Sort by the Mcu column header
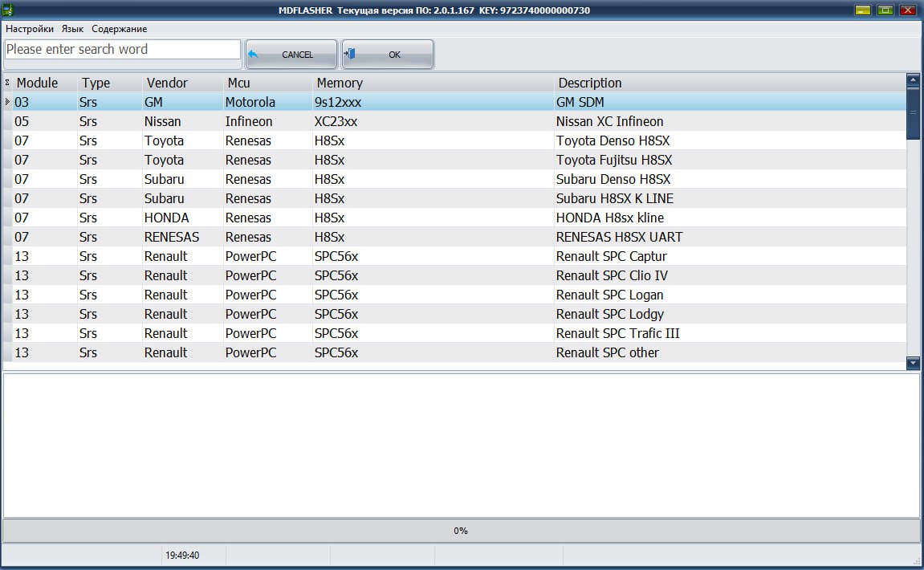This screenshot has height=570, width=924. tap(267, 83)
